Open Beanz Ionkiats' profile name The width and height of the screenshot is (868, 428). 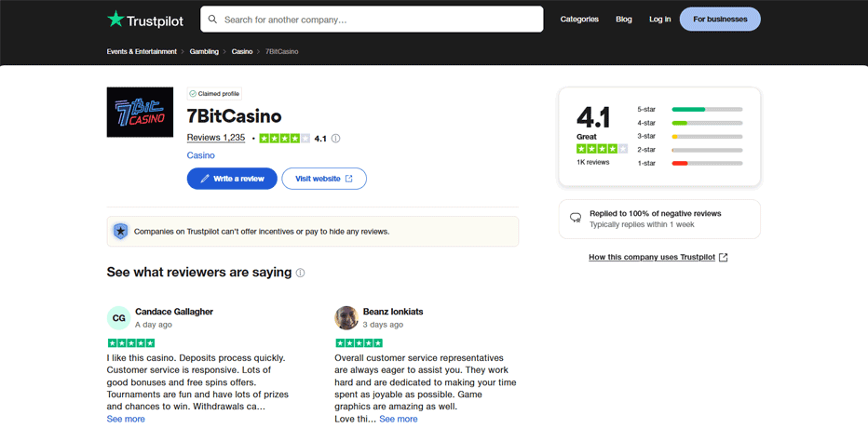(x=393, y=312)
